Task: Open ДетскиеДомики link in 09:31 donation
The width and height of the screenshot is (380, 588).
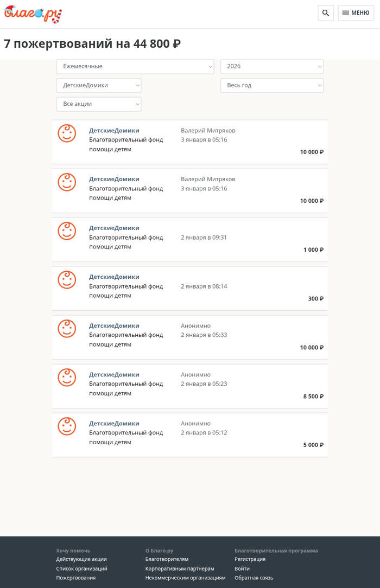Action: tap(114, 228)
